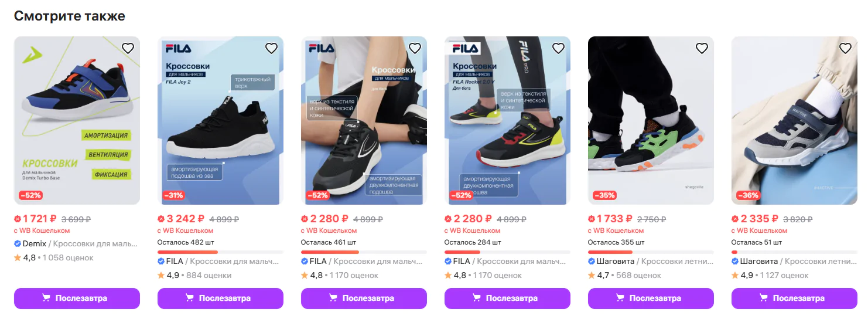Add FILA Joy 2 sneakers to cart

pyautogui.click(x=220, y=298)
